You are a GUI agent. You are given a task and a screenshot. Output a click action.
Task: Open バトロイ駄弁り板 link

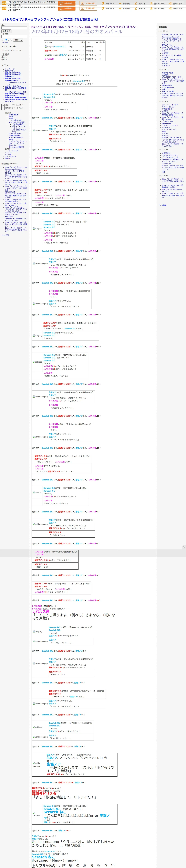[15, 120]
